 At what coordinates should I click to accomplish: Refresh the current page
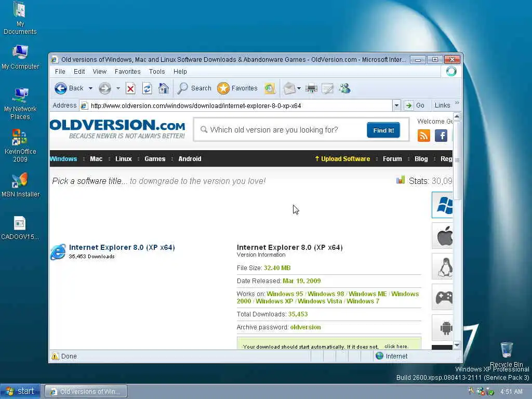[147, 88]
